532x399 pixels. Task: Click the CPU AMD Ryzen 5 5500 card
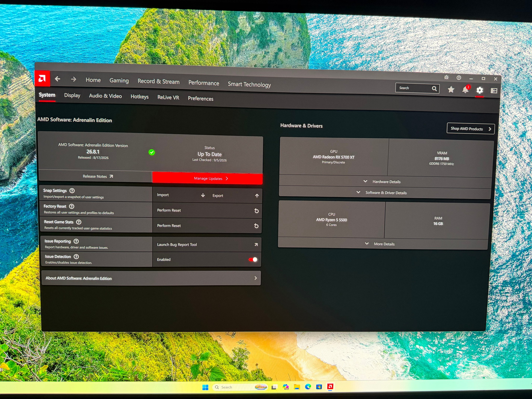332,220
